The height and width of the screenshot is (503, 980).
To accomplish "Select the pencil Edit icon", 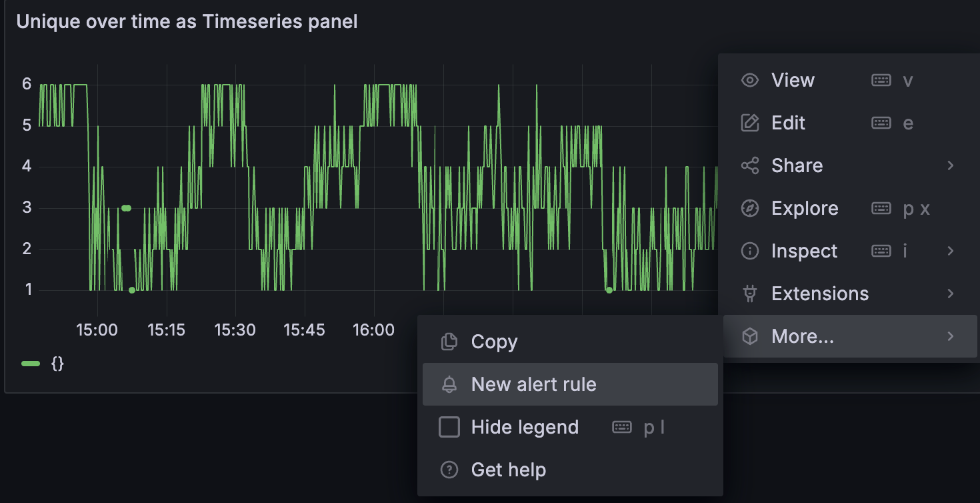I will pos(749,122).
